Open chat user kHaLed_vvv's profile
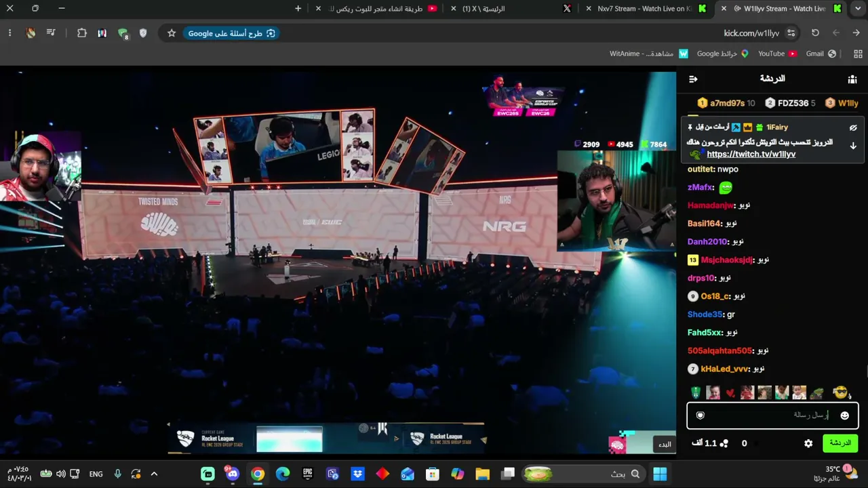 [725, 369]
